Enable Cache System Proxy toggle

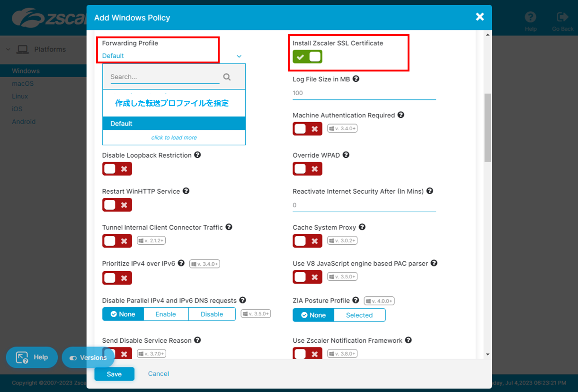pos(307,241)
